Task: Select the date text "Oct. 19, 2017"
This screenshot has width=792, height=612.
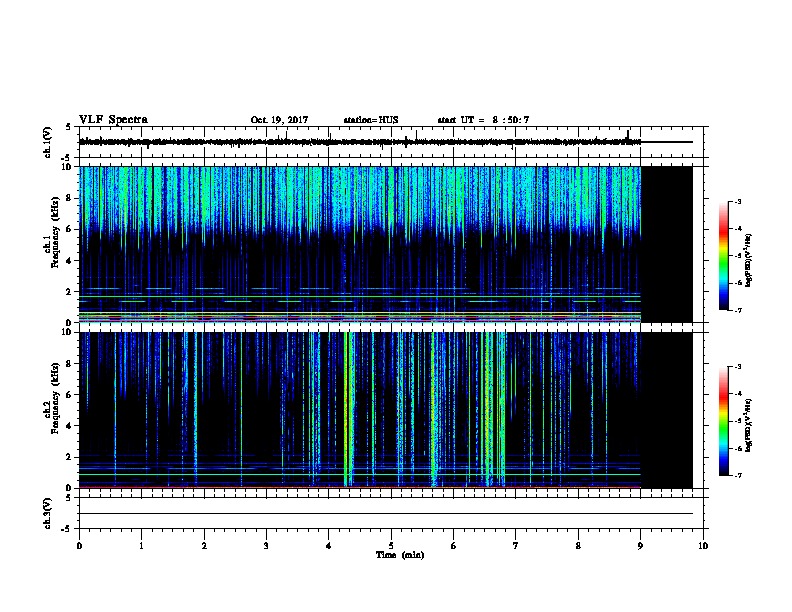Action: (x=279, y=120)
